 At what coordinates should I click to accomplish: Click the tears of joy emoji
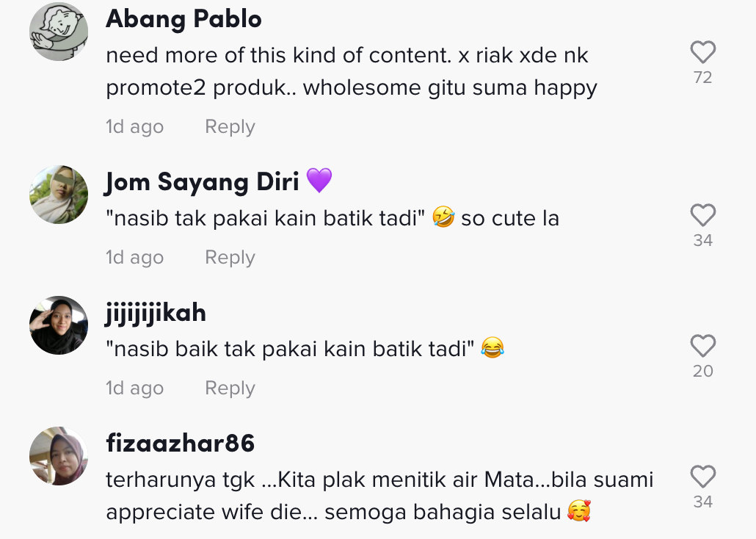click(x=493, y=348)
